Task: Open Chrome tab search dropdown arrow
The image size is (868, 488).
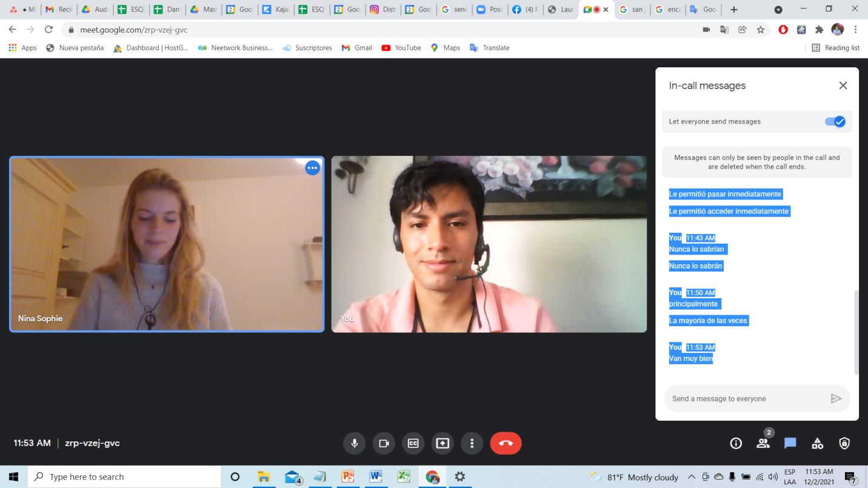Action: 778,10
